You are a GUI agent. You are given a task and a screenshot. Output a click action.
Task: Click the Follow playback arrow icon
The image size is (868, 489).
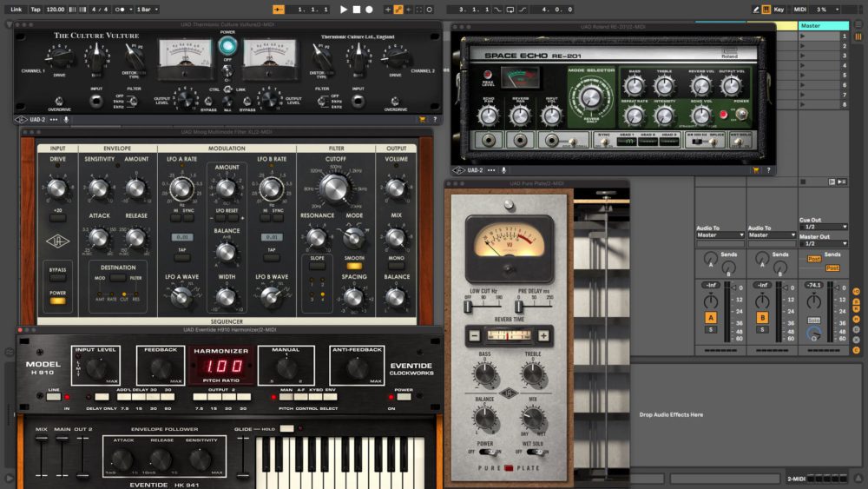(x=279, y=9)
